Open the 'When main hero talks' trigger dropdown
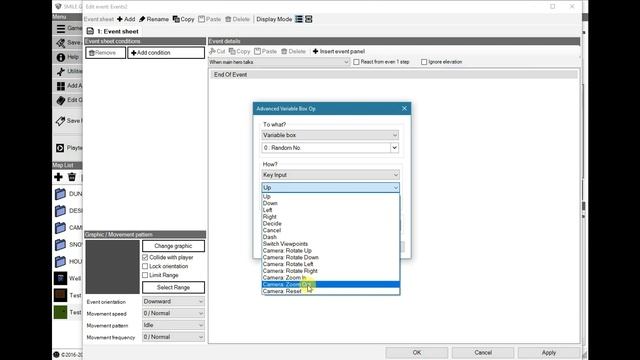640x360 pixels. [279, 62]
